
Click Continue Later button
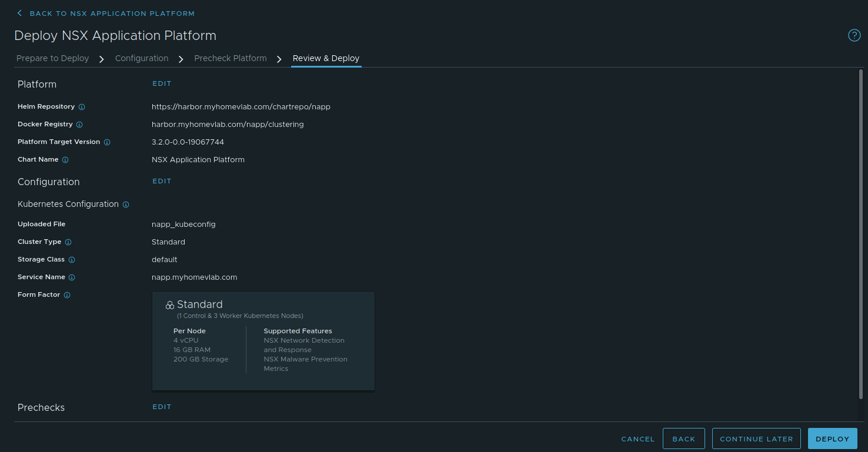click(756, 439)
